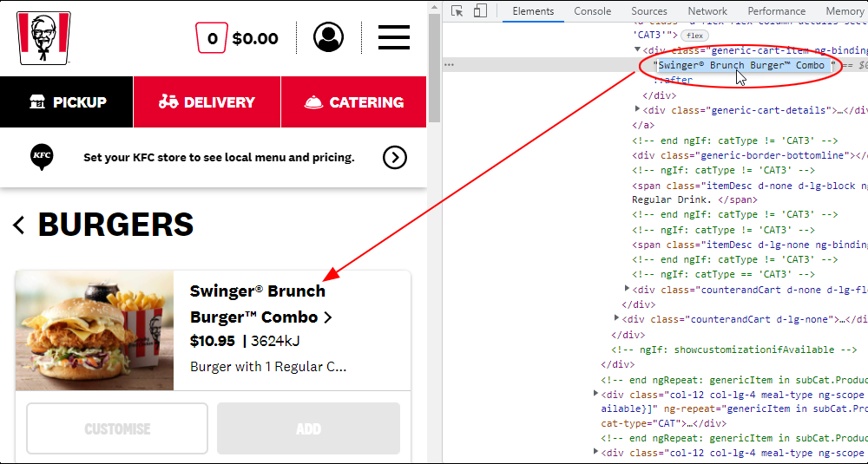Open the user account profile icon
The height and width of the screenshot is (464, 868).
click(328, 37)
